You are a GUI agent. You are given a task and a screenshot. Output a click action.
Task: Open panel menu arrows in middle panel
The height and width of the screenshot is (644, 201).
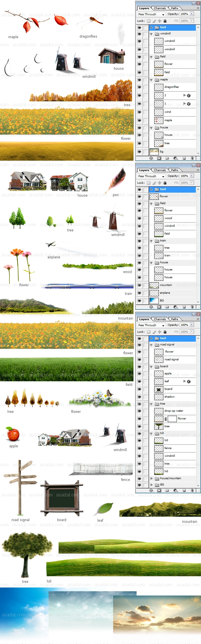point(198,170)
